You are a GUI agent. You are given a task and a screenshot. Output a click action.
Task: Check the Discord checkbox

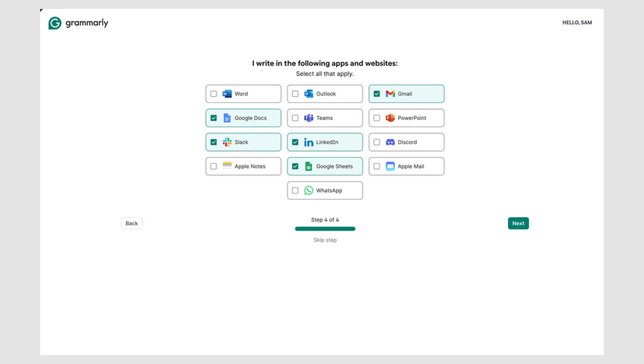pos(377,142)
